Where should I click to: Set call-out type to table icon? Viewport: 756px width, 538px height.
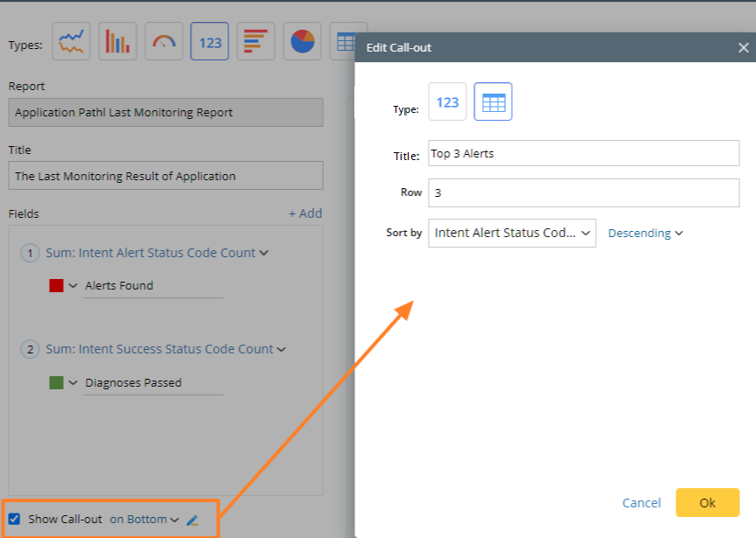click(x=493, y=102)
